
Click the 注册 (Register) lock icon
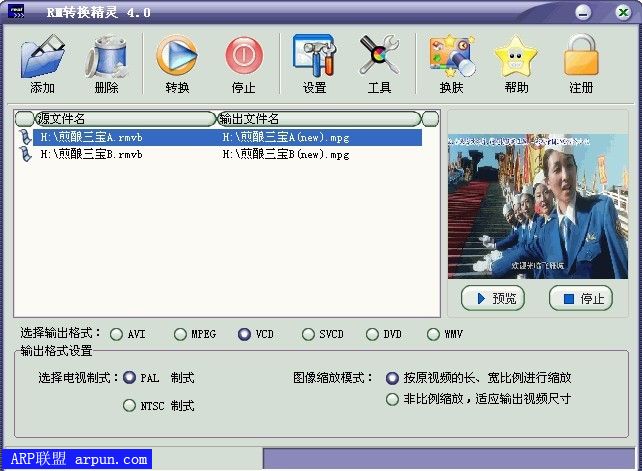pos(581,58)
